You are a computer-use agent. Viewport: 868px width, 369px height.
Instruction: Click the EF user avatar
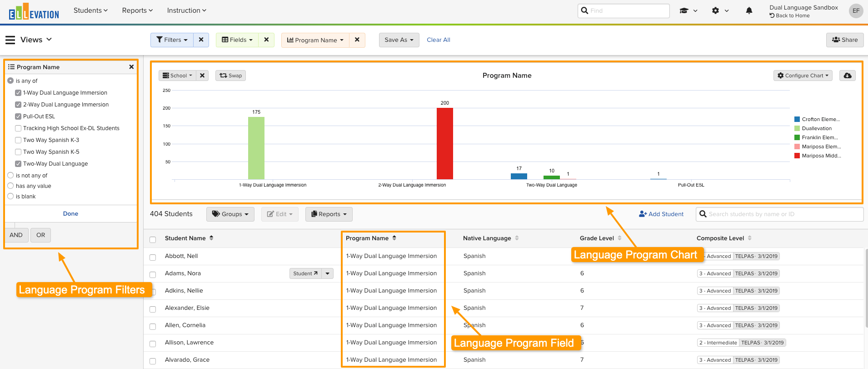[x=856, y=10]
